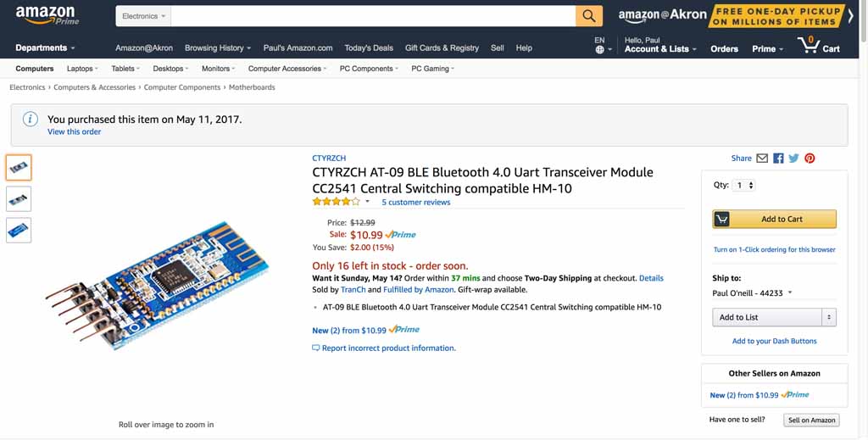Share product on Twitter icon
The height and width of the screenshot is (440, 868).
[793, 159]
